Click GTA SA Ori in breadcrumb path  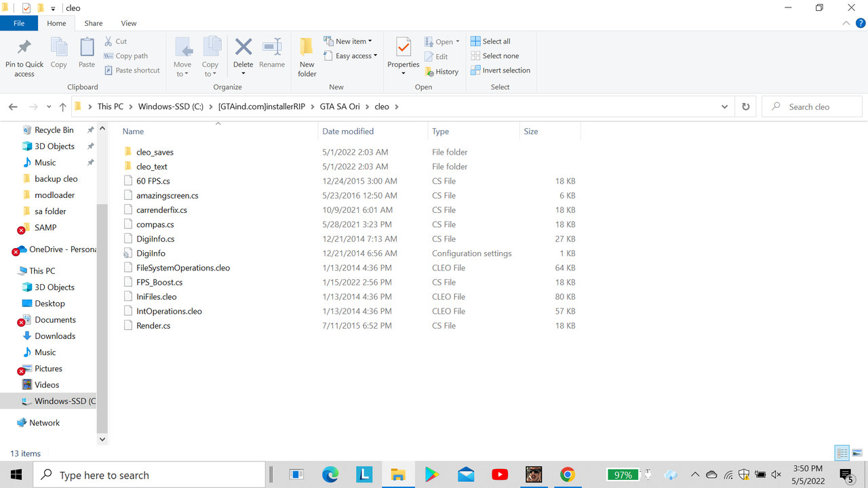click(x=340, y=107)
